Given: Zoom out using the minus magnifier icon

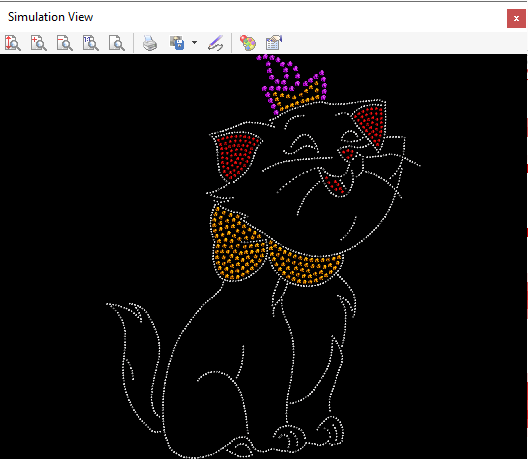Looking at the screenshot, I should click(x=64, y=43).
